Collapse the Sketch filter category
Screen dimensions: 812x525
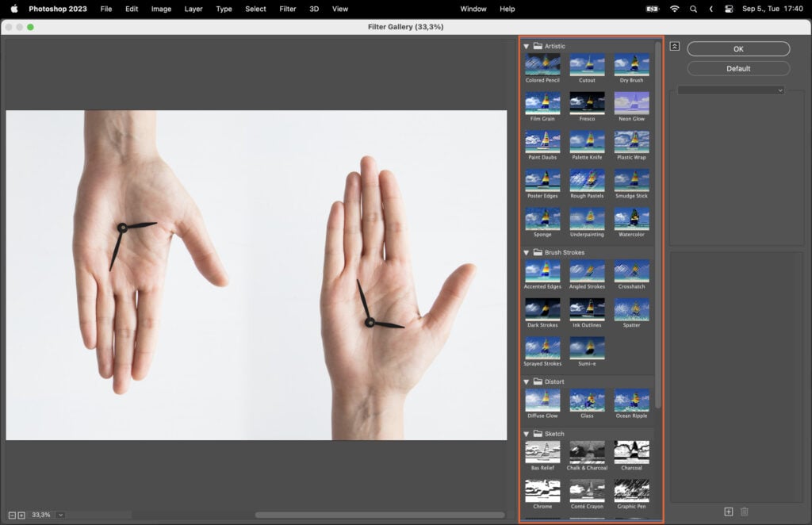click(526, 434)
